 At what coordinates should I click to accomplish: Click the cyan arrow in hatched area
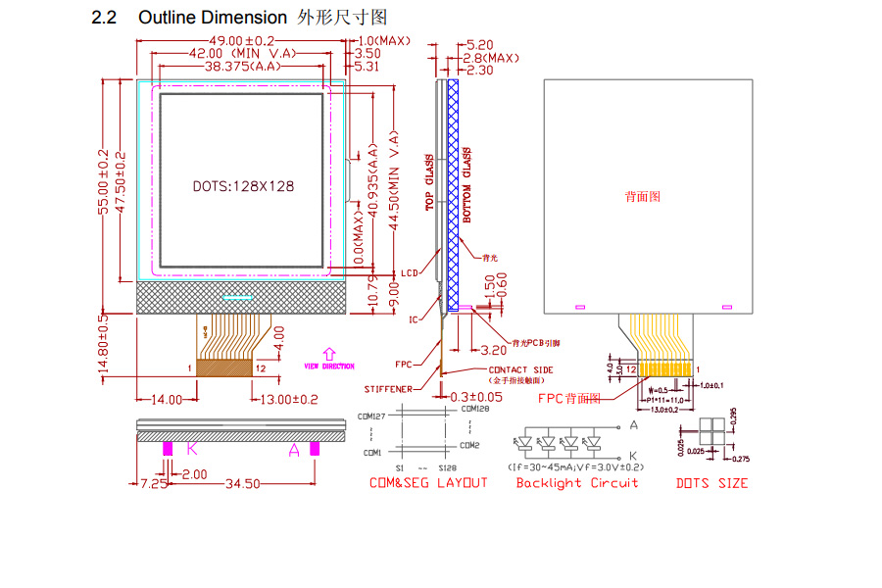coord(238,297)
